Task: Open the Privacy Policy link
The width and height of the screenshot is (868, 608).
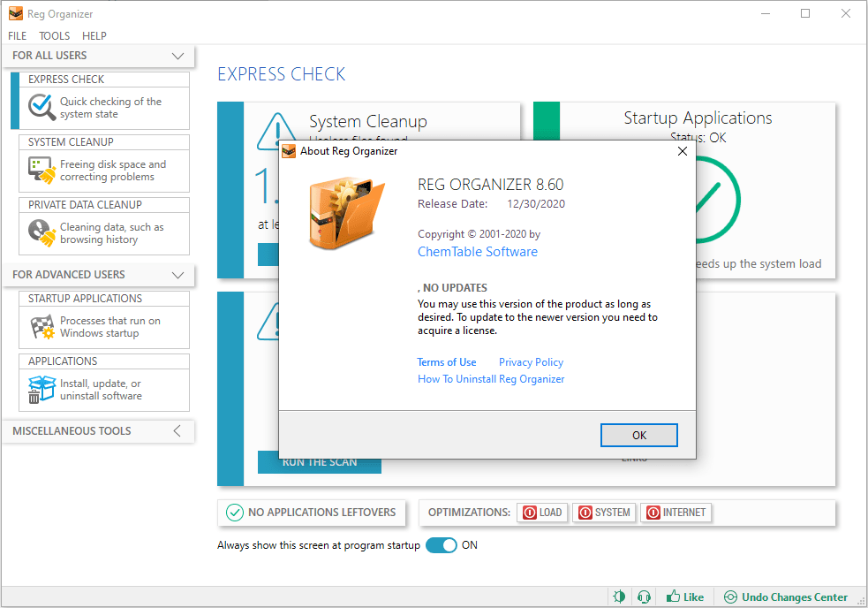Action: pos(531,362)
